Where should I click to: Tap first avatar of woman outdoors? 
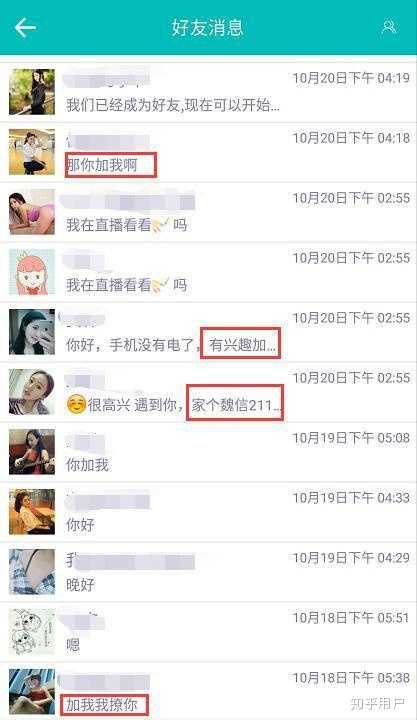(x=32, y=92)
